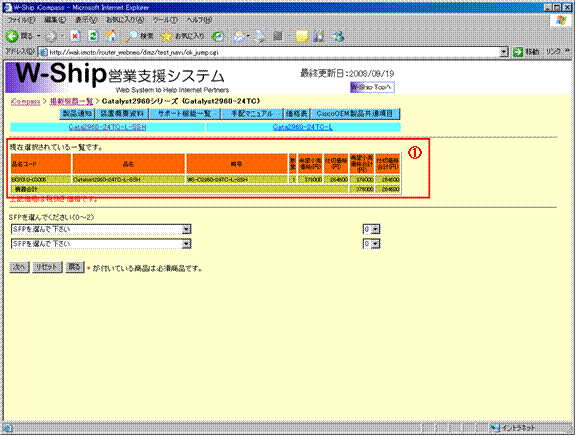Viewport: 576px width, 436px height.
Task: Click the status bar page icon
Action: point(8,428)
